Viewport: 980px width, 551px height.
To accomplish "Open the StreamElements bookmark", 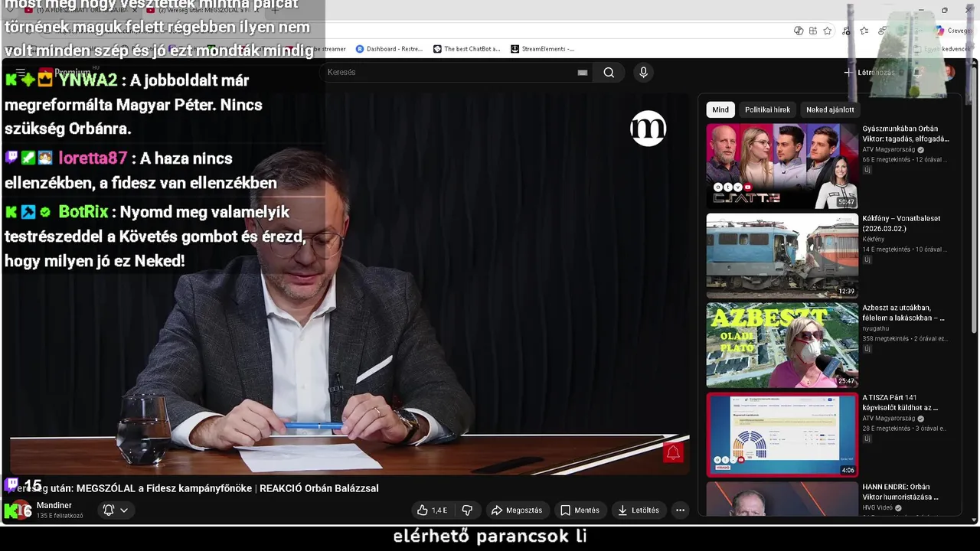I will (x=542, y=49).
